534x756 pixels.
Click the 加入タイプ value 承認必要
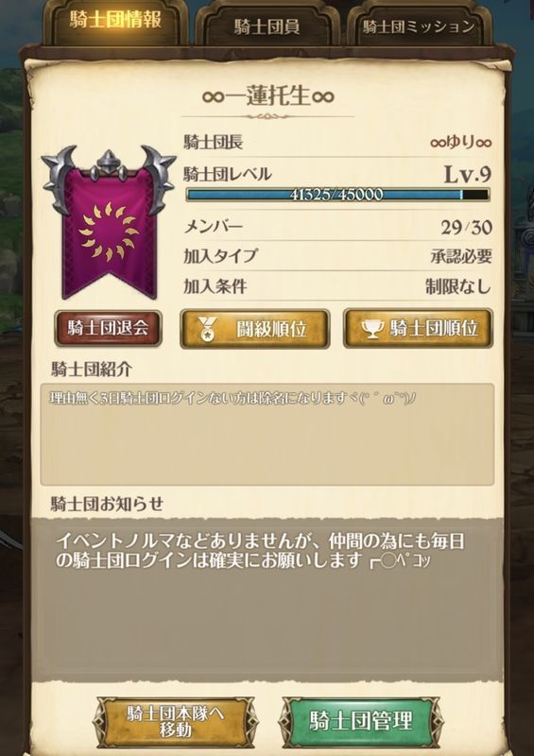pos(461,256)
